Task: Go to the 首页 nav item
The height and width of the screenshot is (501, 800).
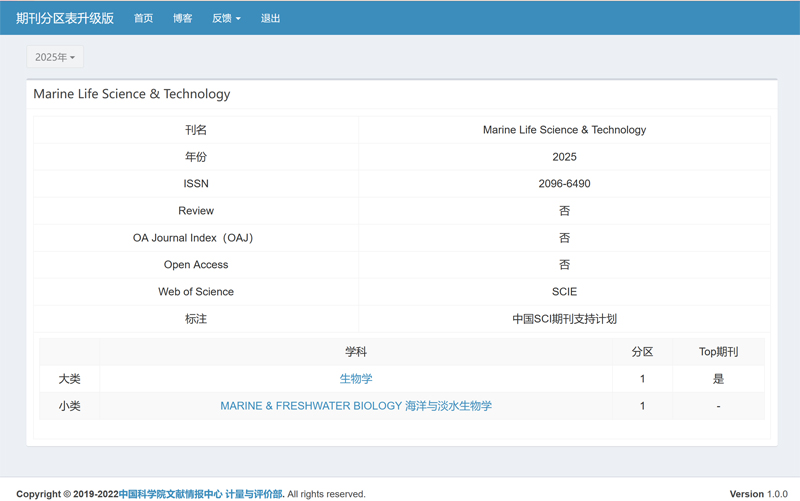Action: [144, 18]
